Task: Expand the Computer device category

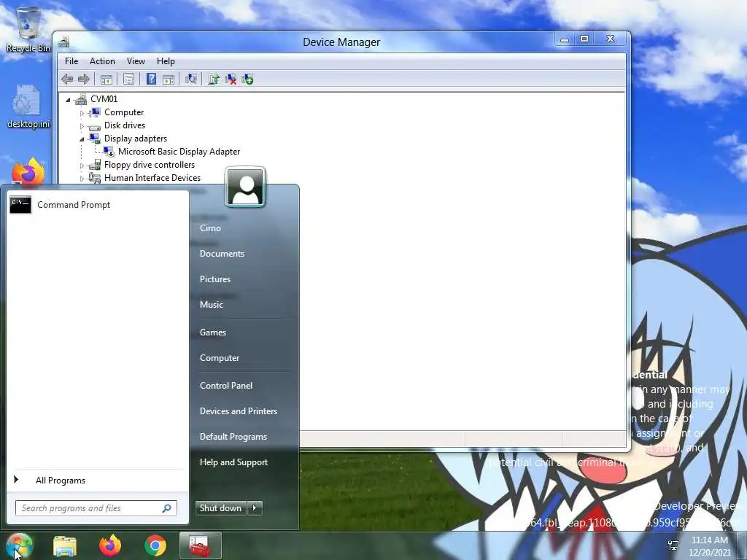Action: (x=82, y=113)
